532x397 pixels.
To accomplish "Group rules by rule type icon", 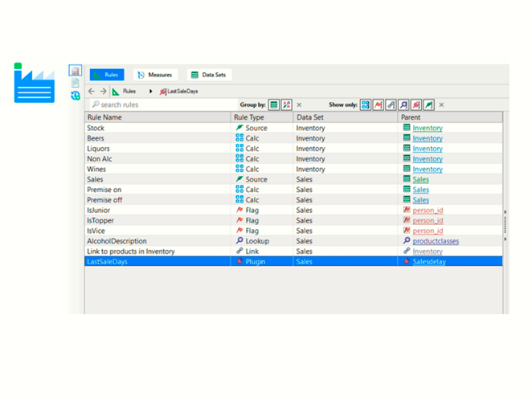I will [x=287, y=104].
